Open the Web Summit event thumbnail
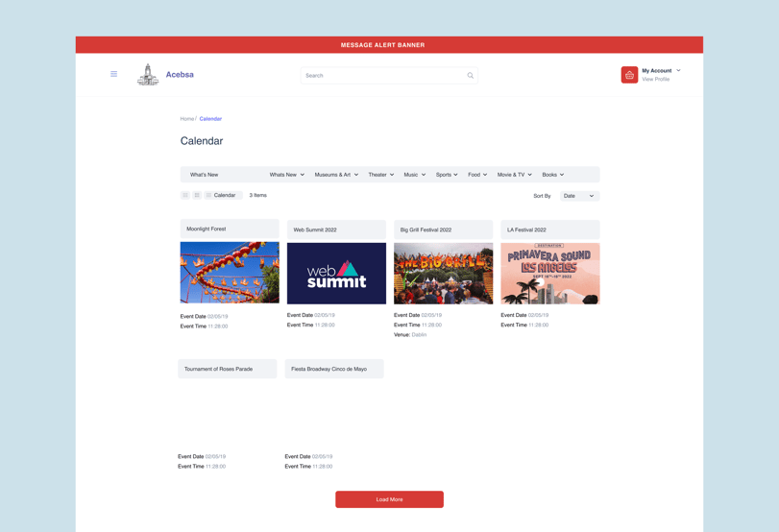 [x=336, y=274]
